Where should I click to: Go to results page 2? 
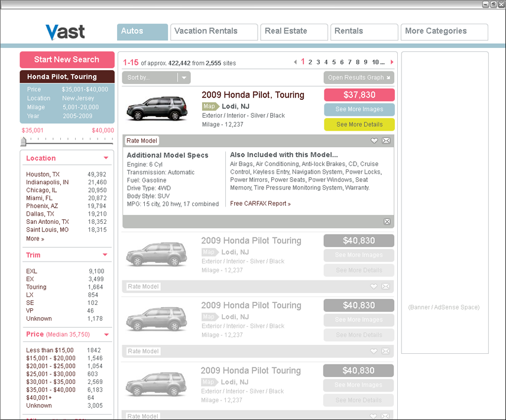[x=310, y=62]
